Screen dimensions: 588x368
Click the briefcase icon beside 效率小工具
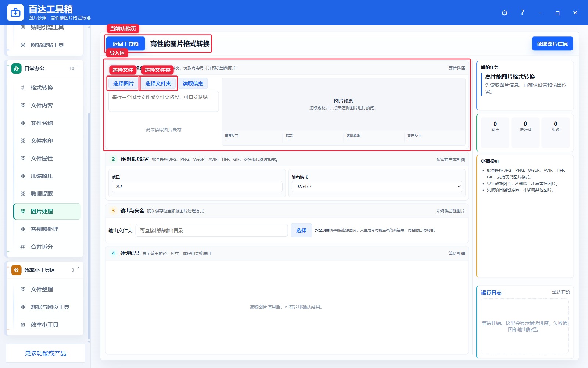[23, 325]
